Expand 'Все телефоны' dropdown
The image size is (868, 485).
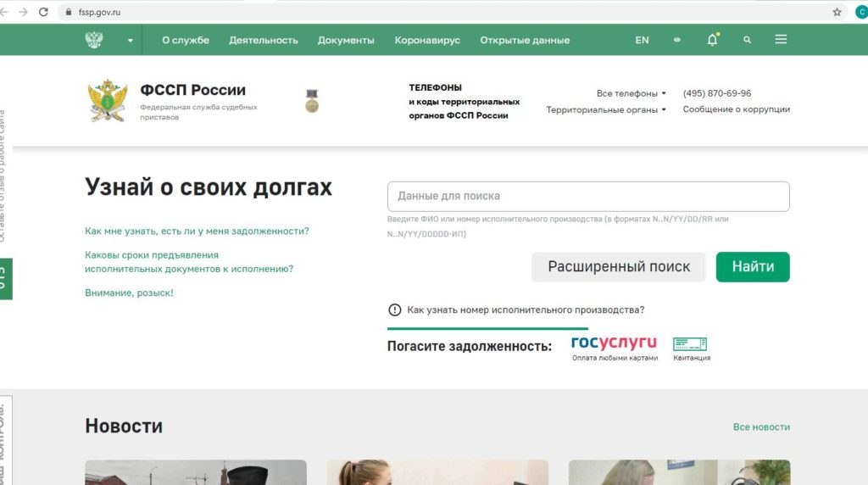click(x=631, y=93)
